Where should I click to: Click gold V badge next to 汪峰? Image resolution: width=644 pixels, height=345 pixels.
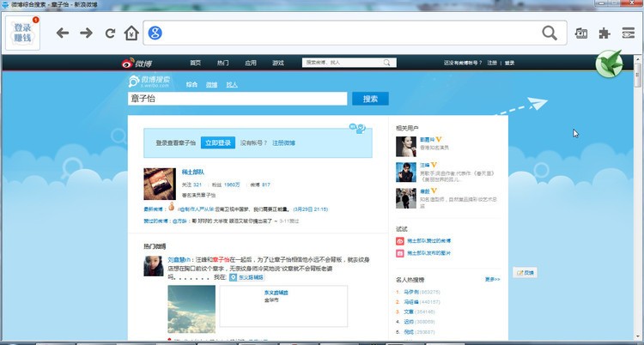pyautogui.click(x=434, y=165)
